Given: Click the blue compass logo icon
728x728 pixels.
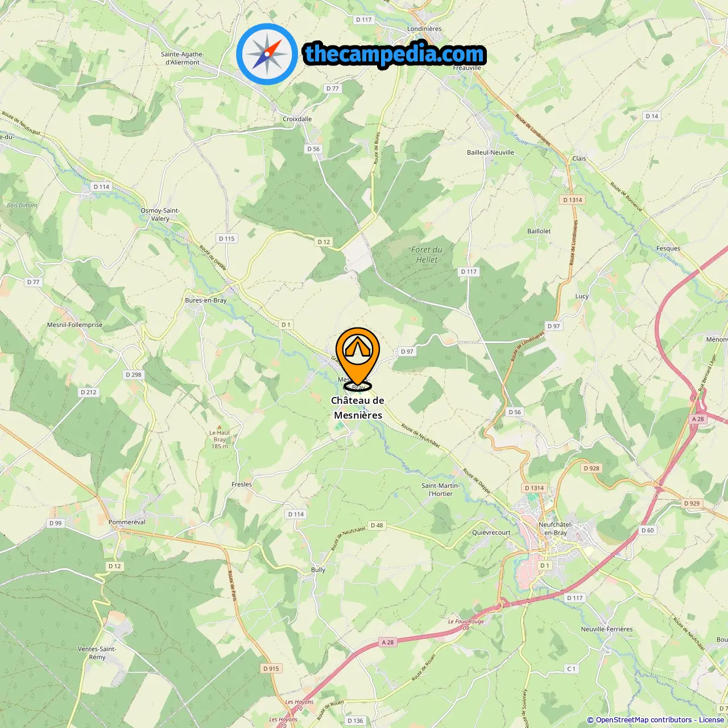Looking at the screenshot, I should 267,54.
